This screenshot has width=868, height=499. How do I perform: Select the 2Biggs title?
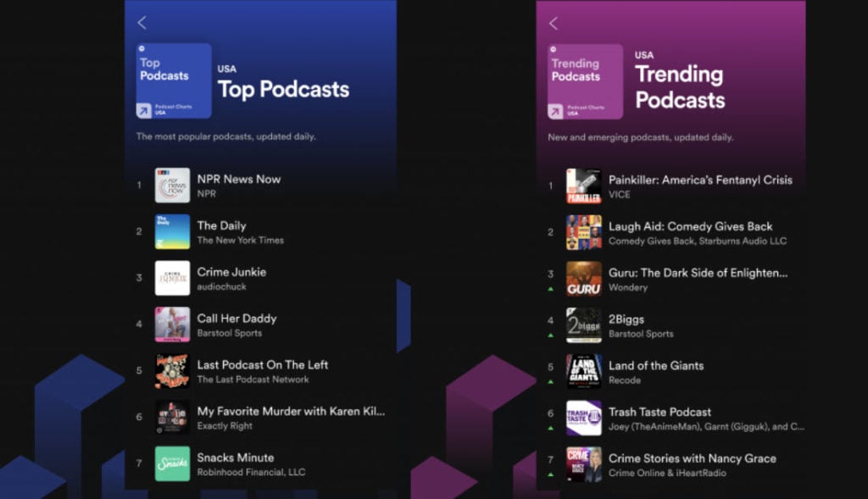pos(626,319)
